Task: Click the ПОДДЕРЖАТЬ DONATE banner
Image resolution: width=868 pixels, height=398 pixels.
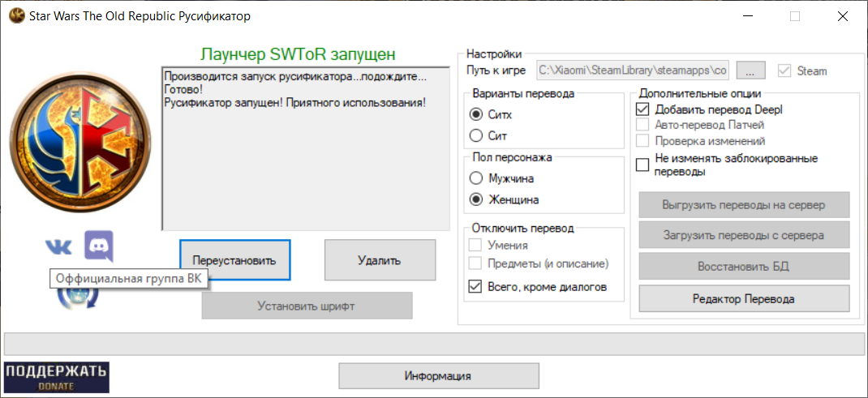Action: click(57, 377)
